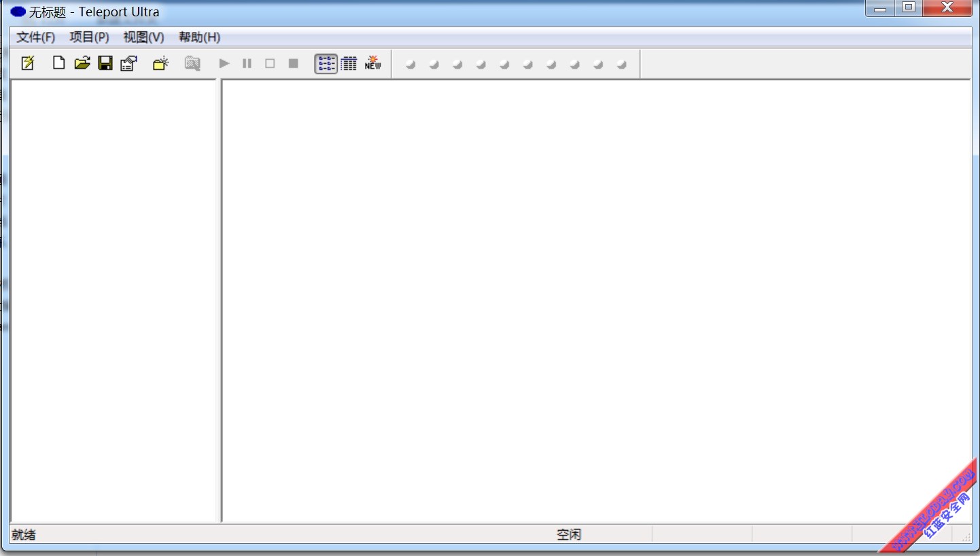Switch to the tree view layout icon
Viewport: 980px width, 556px height.
click(x=326, y=63)
